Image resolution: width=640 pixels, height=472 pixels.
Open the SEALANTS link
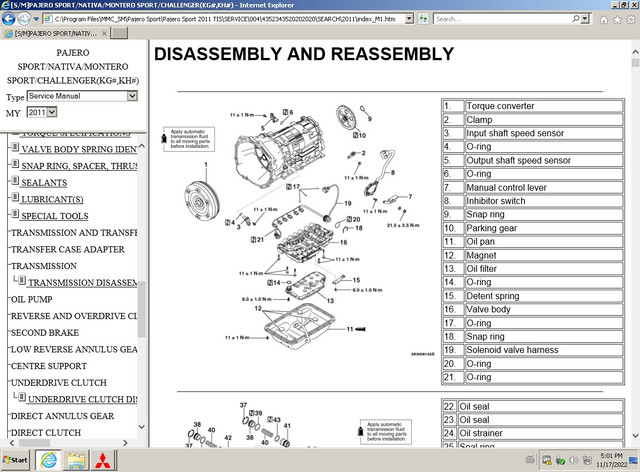44,183
